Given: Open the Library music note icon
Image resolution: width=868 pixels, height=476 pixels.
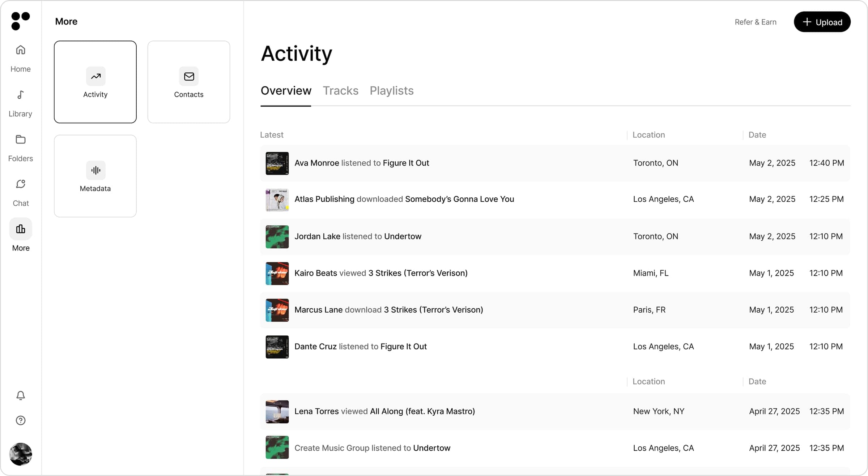Looking at the screenshot, I should coord(21,95).
